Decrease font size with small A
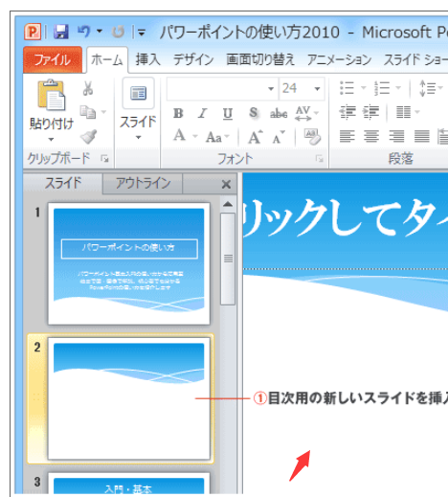Viewport: 448px width, 497px height. pyautogui.click(x=279, y=138)
